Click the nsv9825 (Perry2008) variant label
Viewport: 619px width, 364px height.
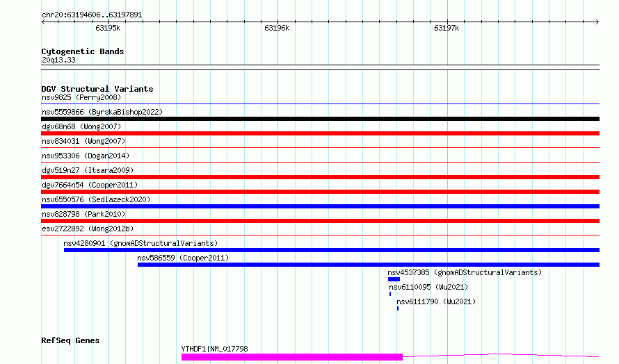[x=81, y=97]
